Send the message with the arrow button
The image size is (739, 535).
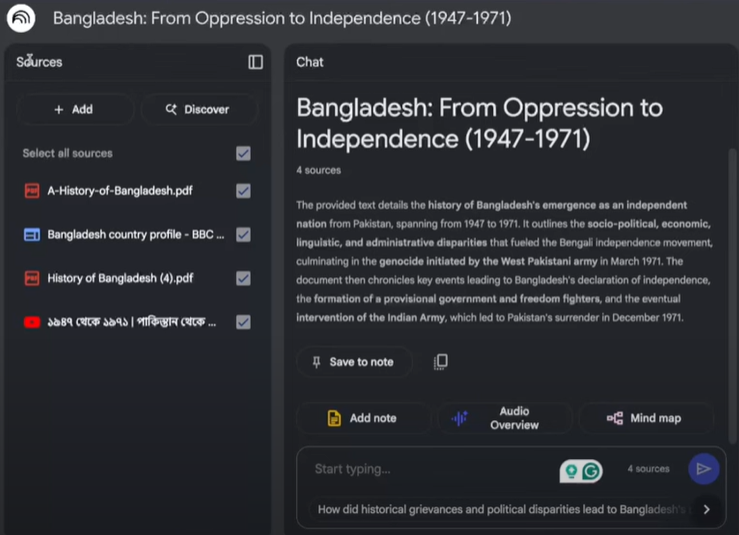(x=704, y=469)
